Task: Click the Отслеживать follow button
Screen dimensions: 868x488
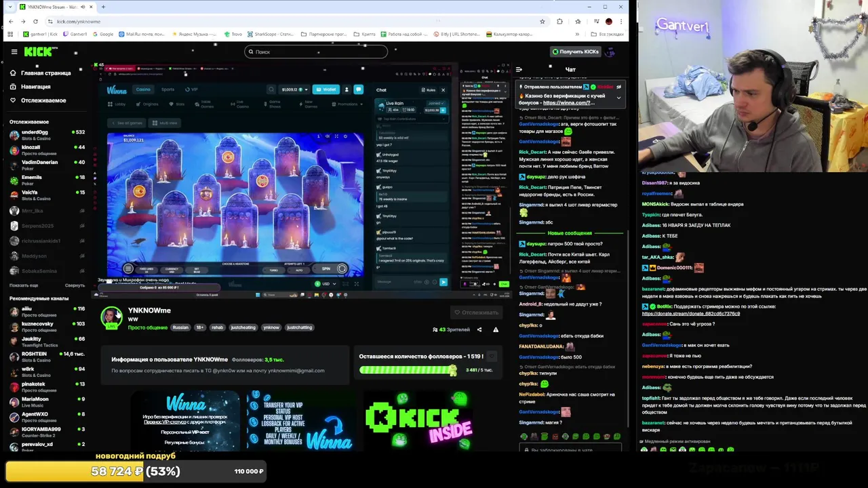Action: click(477, 312)
